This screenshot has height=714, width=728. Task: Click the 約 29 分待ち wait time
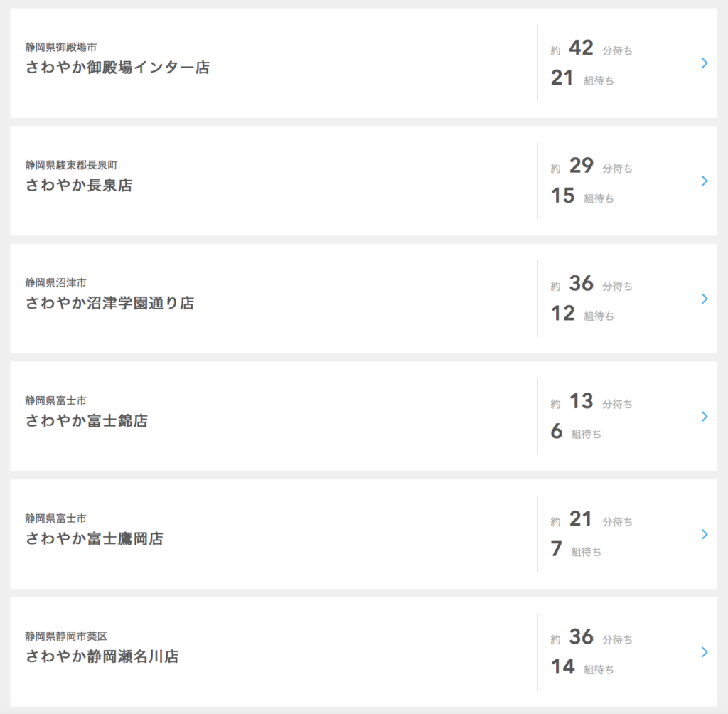591,166
